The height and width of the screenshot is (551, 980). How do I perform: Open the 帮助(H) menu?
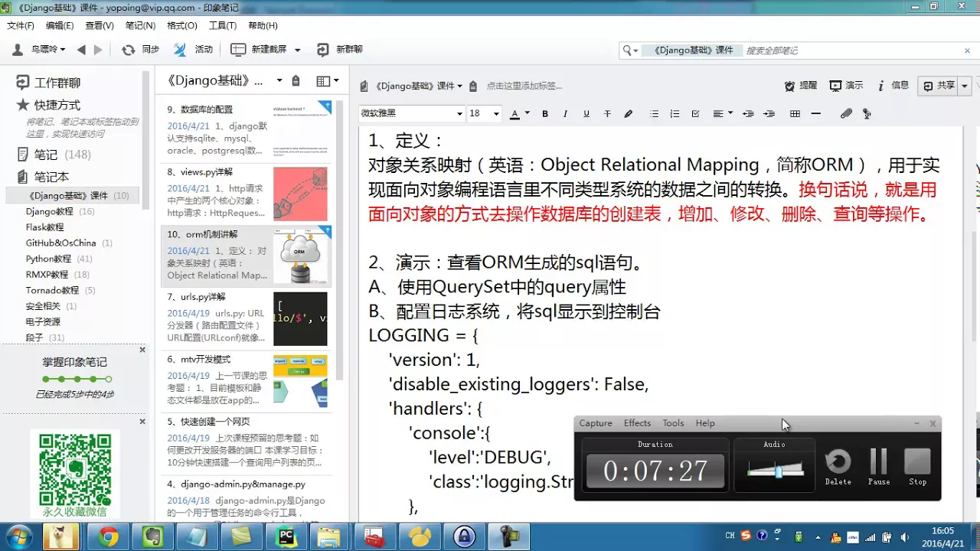click(x=263, y=25)
